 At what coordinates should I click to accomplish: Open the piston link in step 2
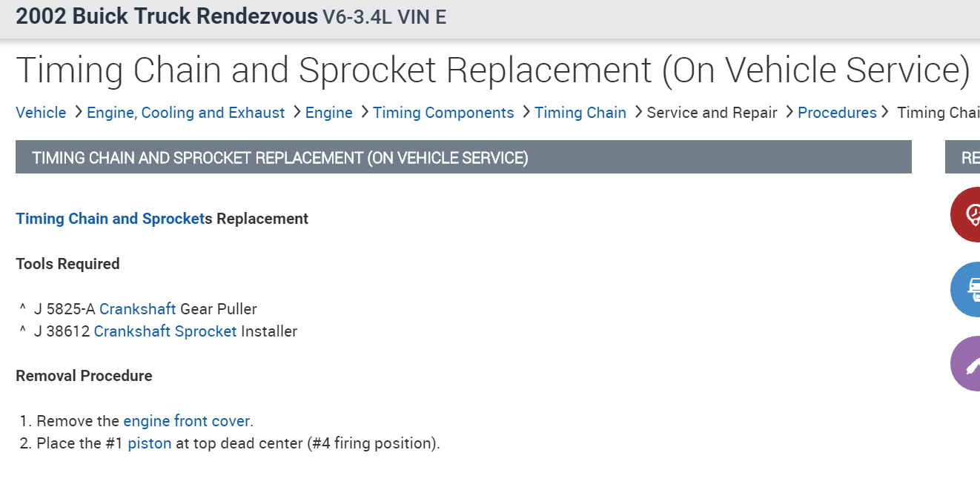[150, 443]
